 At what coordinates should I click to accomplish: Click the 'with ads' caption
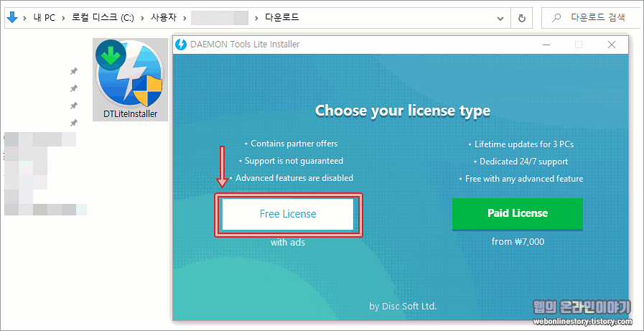[288, 243]
